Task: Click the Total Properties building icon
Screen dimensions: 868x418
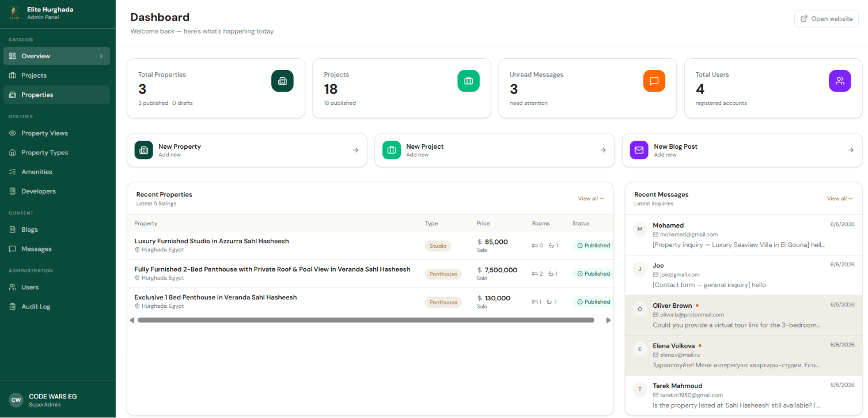Action: coord(282,81)
